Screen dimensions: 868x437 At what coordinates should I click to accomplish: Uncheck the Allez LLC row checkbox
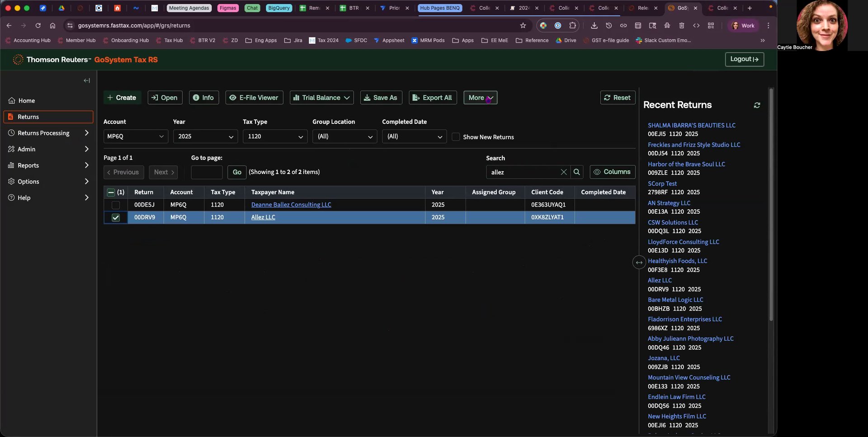pyautogui.click(x=116, y=218)
